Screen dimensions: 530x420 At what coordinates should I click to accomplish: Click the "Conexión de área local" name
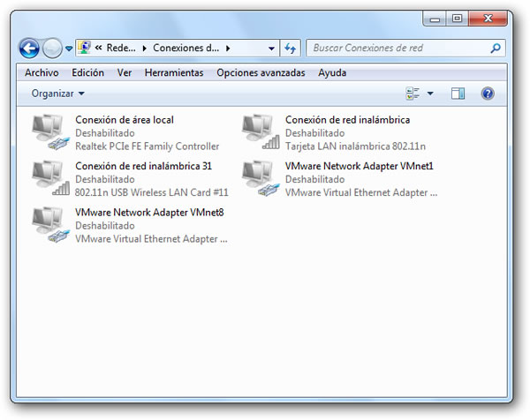[x=125, y=120]
